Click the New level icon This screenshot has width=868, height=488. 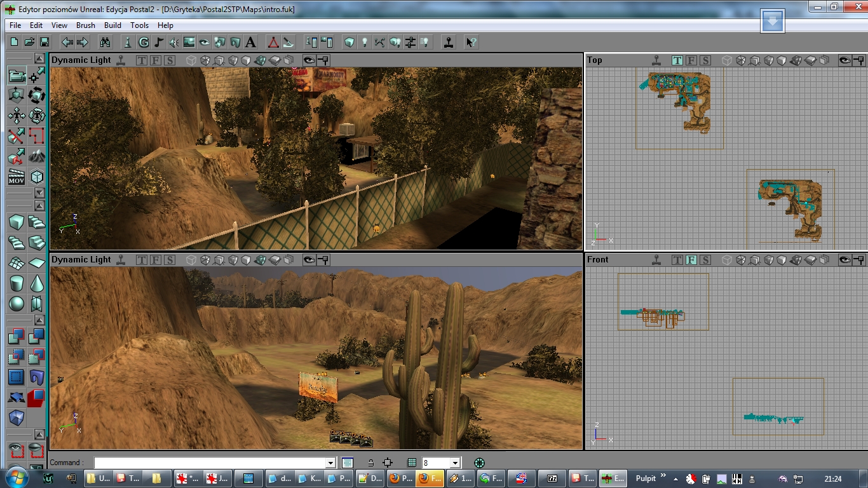click(14, 42)
